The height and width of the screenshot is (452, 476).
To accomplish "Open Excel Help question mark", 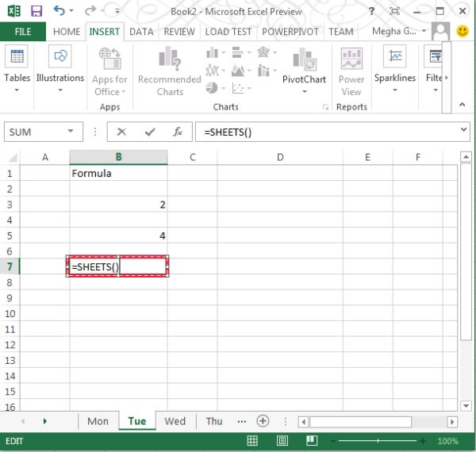I will (x=371, y=11).
